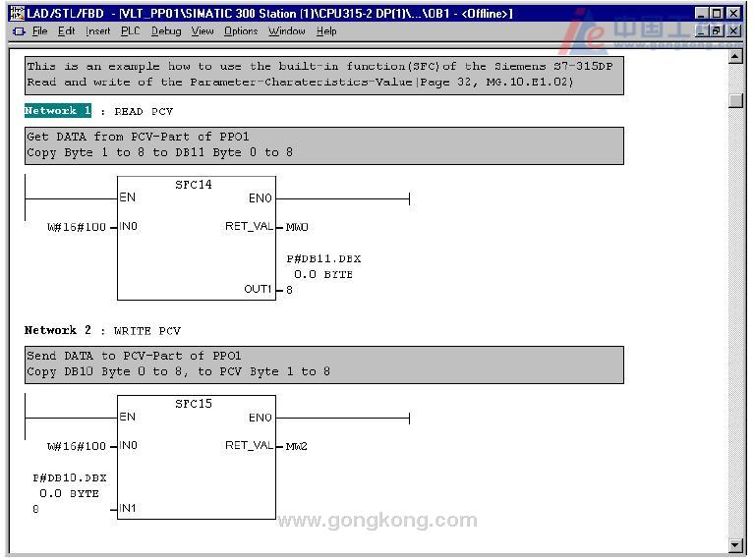Image resolution: width=754 pixels, height=560 pixels.
Task: Click the vertical scrollbar thumb
Action: 735,100
